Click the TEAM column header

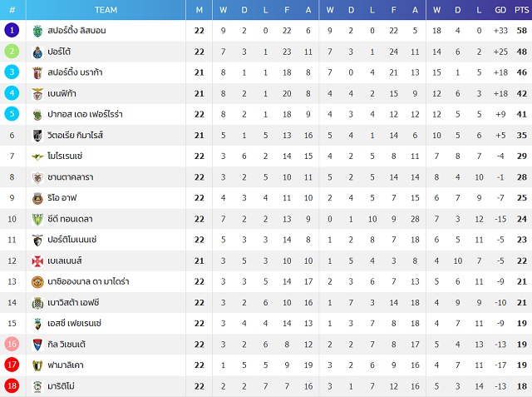[x=106, y=10]
